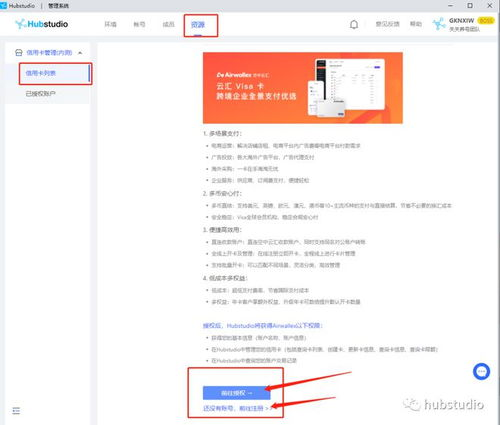Click the blue 授权后 Hubstudio将获得Airwallex text
Image resolution: width=500 pixels, height=425 pixels.
[263, 325]
